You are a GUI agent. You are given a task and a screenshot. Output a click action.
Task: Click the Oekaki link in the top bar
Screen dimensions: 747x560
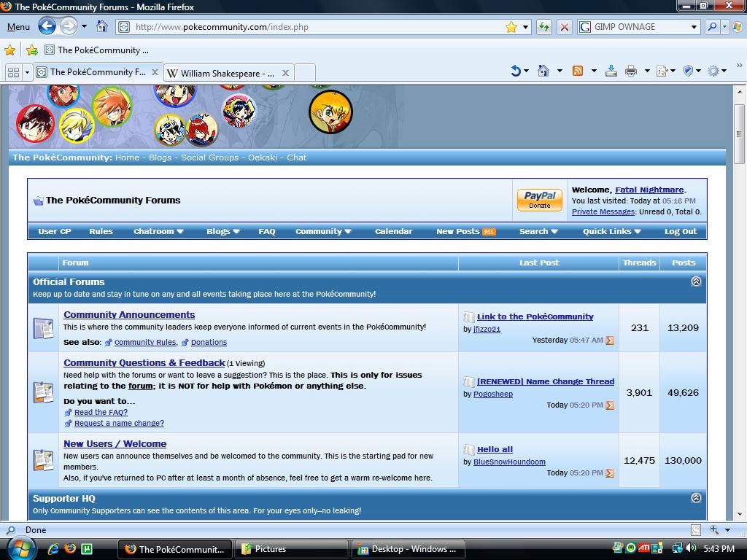(x=262, y=157)
